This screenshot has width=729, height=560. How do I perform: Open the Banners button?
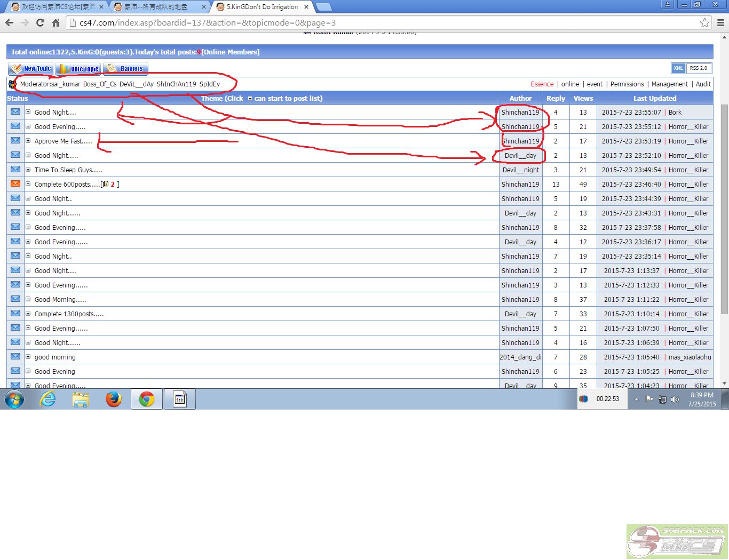(125, 69)
